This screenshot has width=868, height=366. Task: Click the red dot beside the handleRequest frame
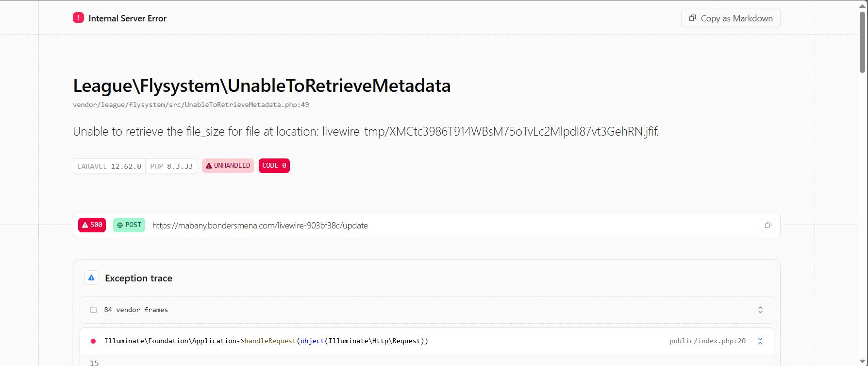pos(93,341)
